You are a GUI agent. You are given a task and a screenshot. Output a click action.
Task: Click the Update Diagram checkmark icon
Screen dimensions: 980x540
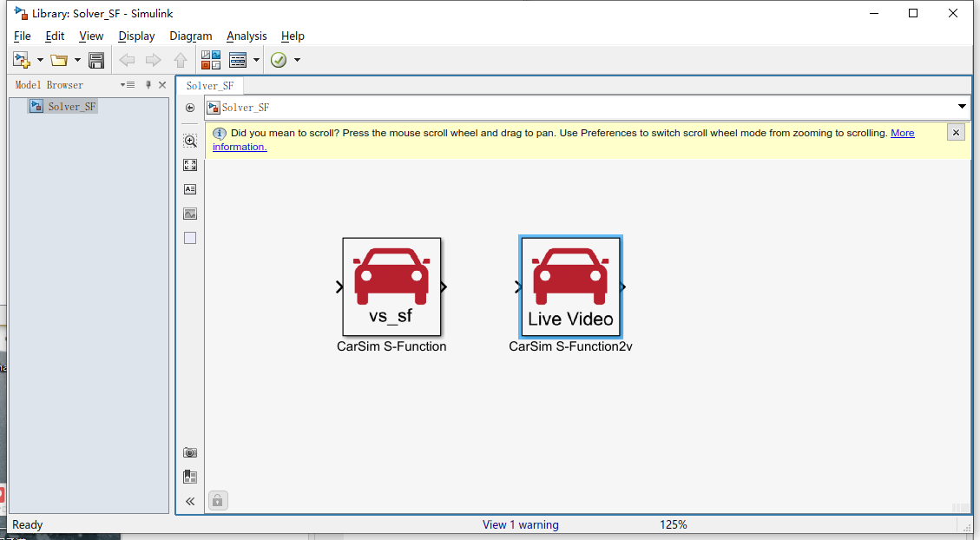tap(279, 60)
